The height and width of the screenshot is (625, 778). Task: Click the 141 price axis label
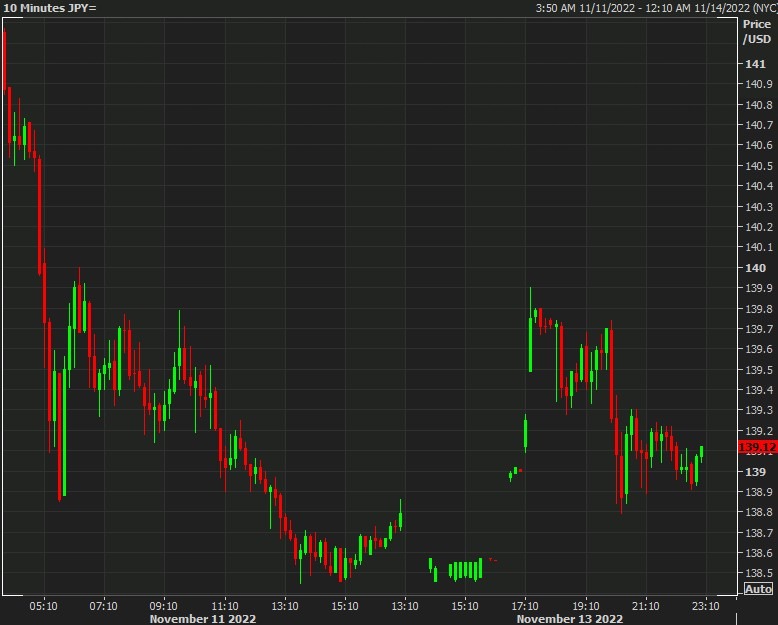click(x=755, y=64)
